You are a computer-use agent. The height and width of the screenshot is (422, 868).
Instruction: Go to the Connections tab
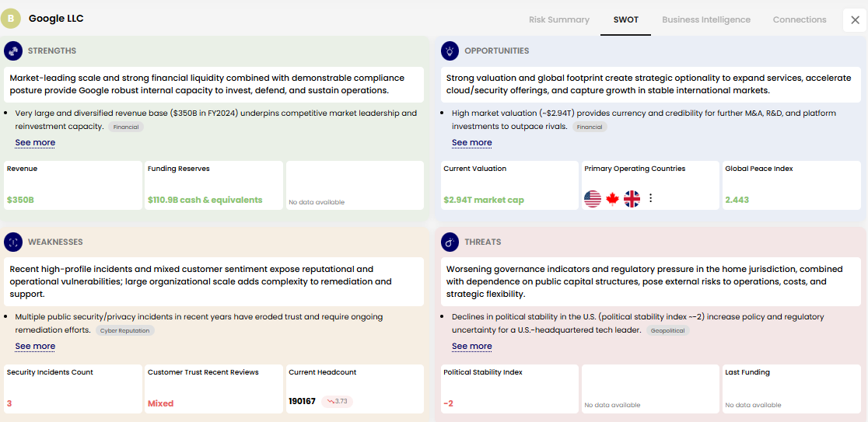click(800, 20)
